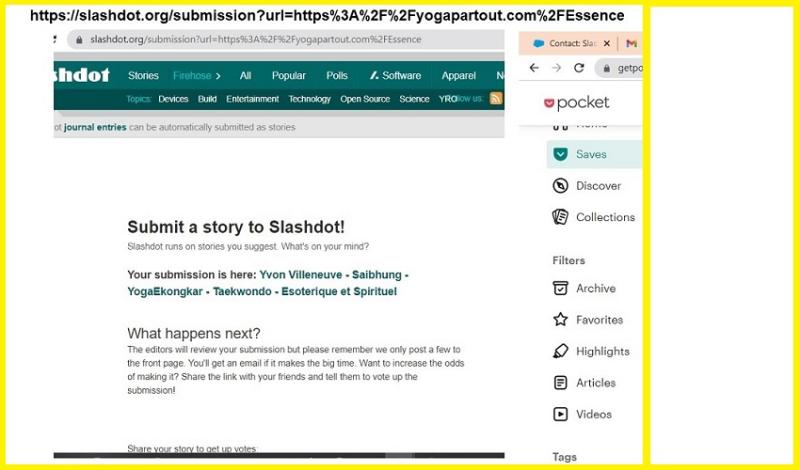Click the Favorites star icon
Viewport: 800px width, 470px height.
point(561,320)
